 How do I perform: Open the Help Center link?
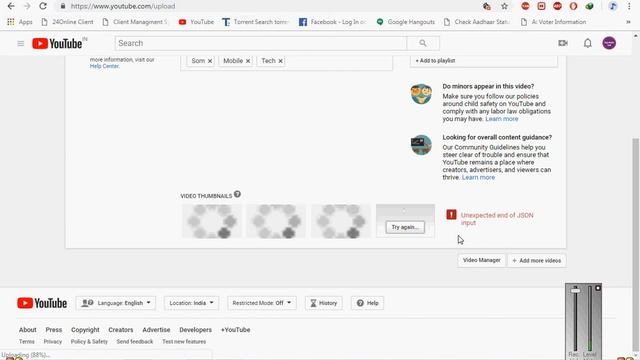(104, 66)
